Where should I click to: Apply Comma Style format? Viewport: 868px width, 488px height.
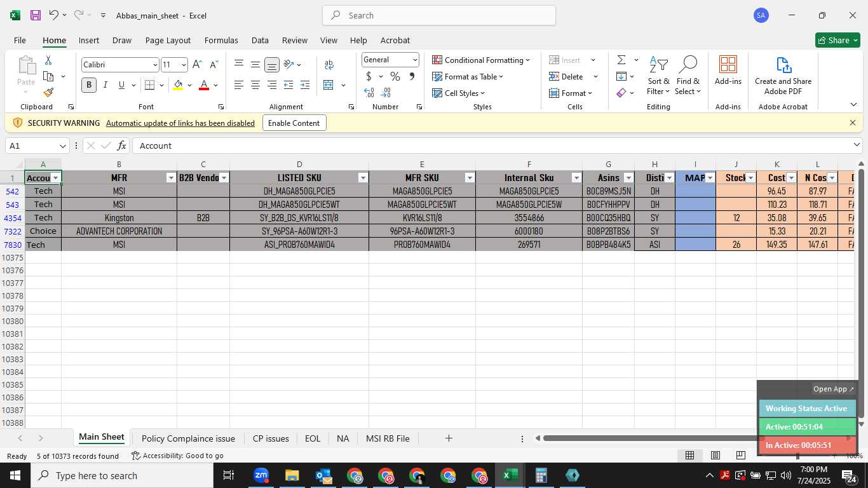point(412,76)
